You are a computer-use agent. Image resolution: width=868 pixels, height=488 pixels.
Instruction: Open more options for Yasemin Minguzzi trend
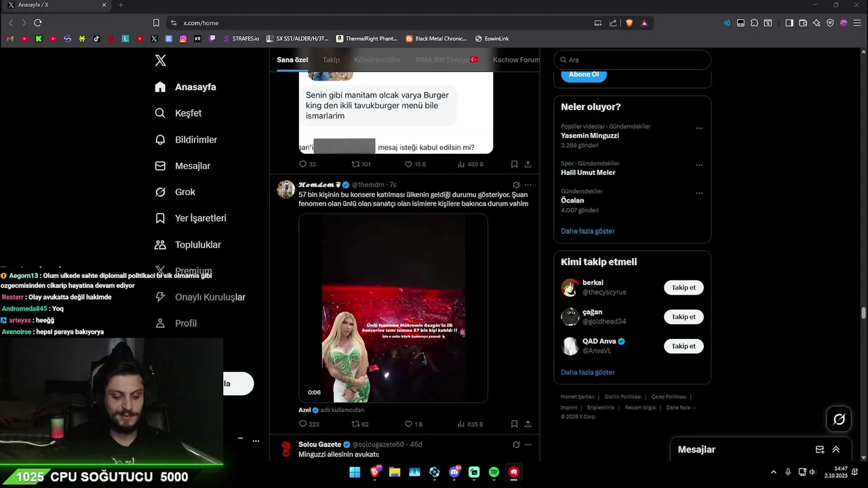click(x=699, y=127)
